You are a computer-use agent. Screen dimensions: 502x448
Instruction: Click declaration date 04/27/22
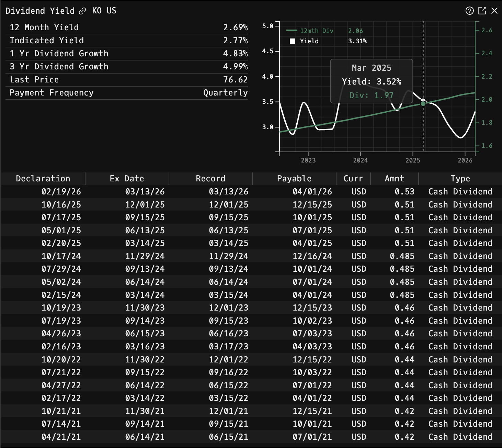pyautogui.click(x=61, y=385)
